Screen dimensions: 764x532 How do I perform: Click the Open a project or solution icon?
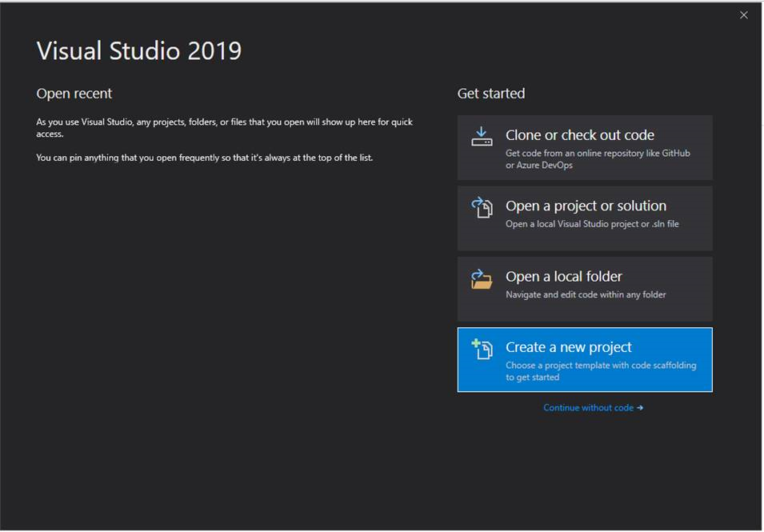tap(482, 207)
